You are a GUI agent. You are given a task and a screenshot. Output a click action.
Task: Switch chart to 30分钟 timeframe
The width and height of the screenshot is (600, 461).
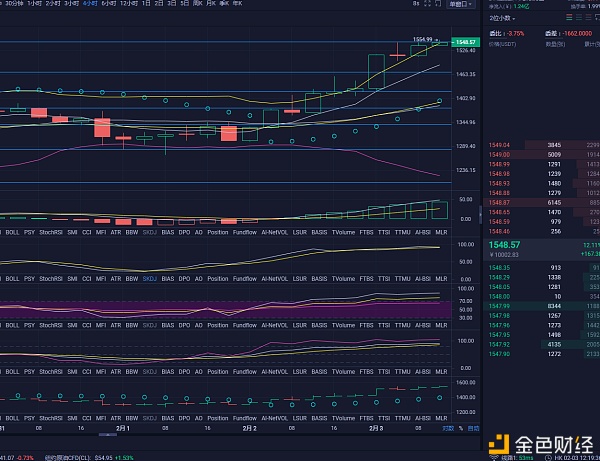coord(14,3)
